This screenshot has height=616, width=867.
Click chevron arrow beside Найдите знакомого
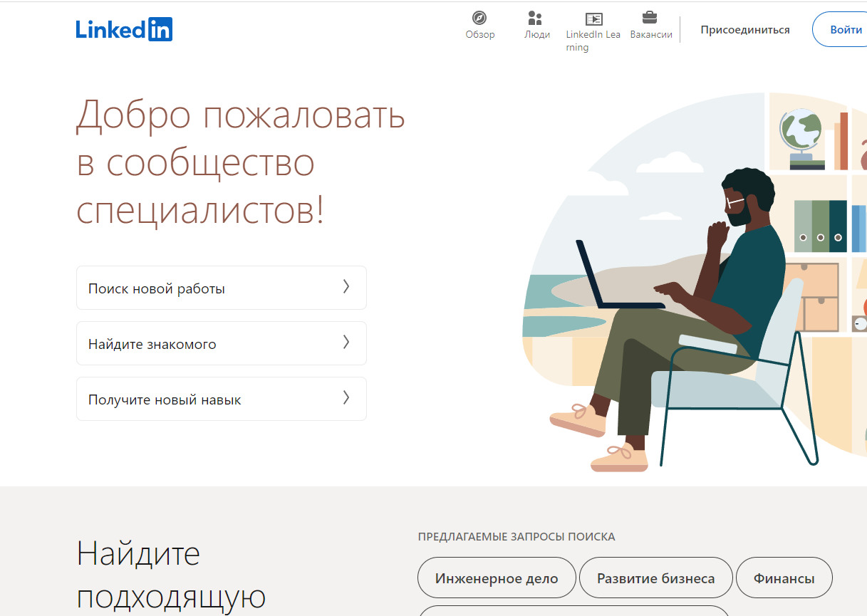(x=346, y=343)
